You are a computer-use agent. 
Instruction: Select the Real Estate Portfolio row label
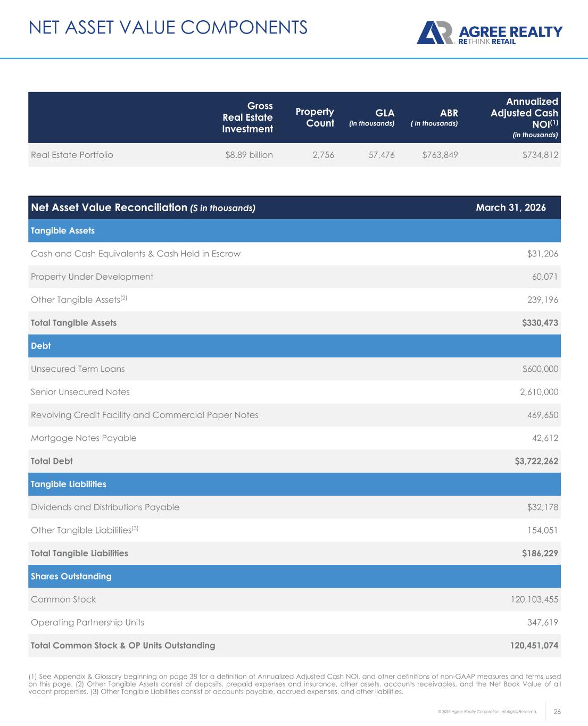point(72,155)
